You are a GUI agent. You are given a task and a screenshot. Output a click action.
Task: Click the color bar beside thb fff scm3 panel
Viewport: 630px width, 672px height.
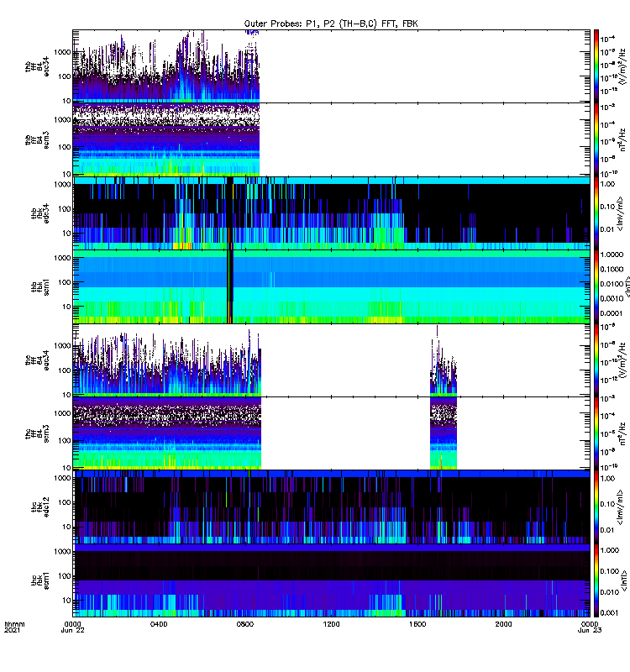596,139
